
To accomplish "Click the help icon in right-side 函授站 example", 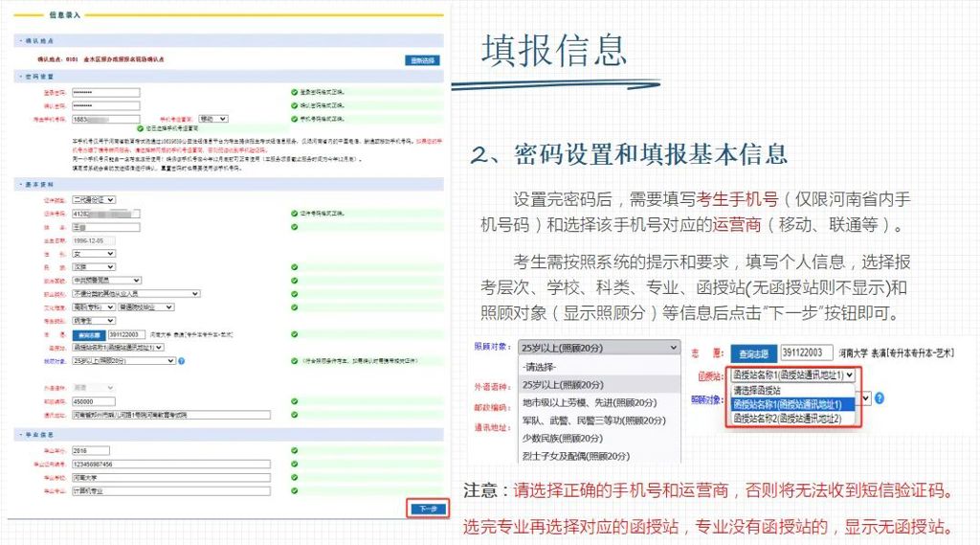I will tap(879, 397).
